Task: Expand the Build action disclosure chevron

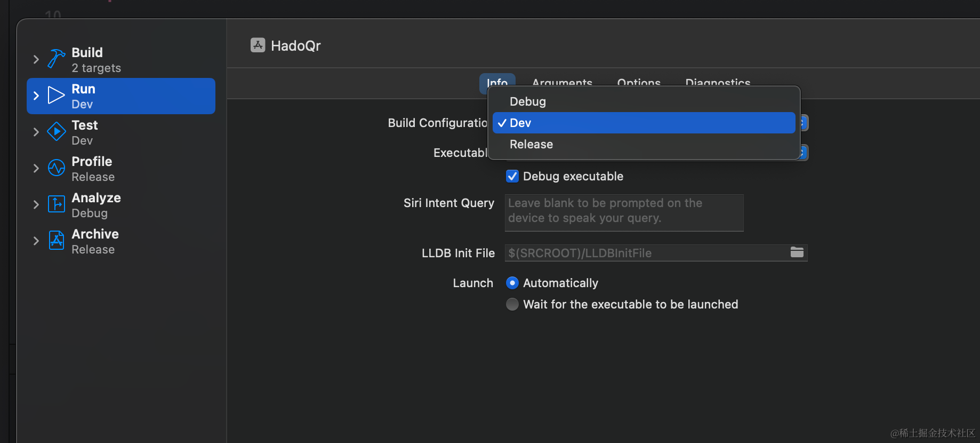Action: pos(36,59)
